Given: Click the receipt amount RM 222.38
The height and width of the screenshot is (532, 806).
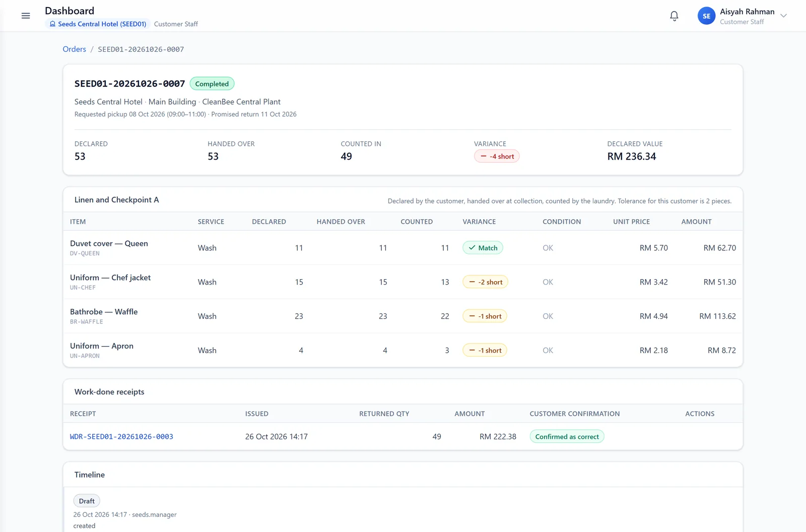Looking at the screenshot, I should [498, 437].
